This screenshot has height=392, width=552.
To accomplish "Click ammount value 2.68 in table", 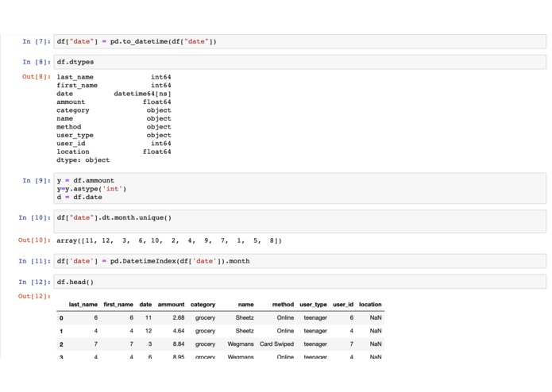I will (x=179, y=317).
